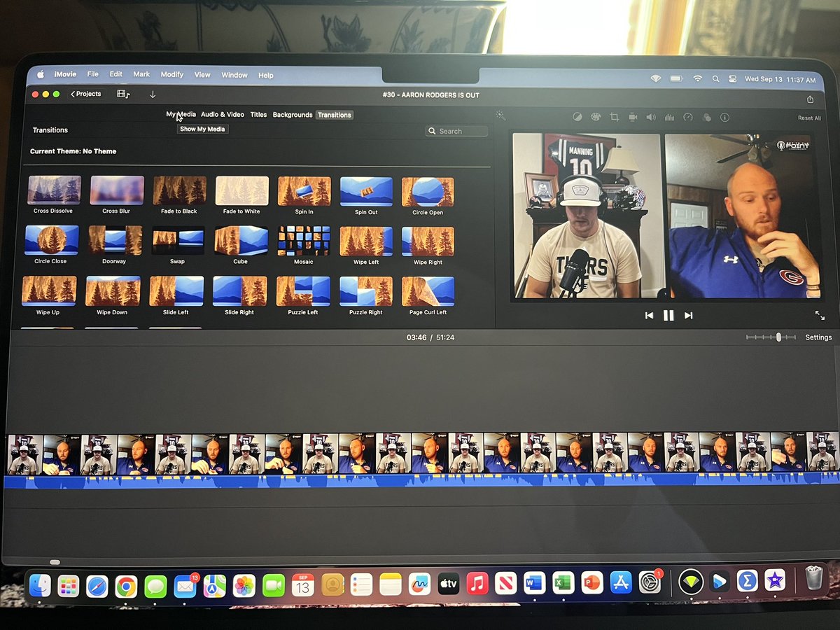Select the Page Curl Left transition
This screenshot has width=840, height=630.
(x=428, y=292)
